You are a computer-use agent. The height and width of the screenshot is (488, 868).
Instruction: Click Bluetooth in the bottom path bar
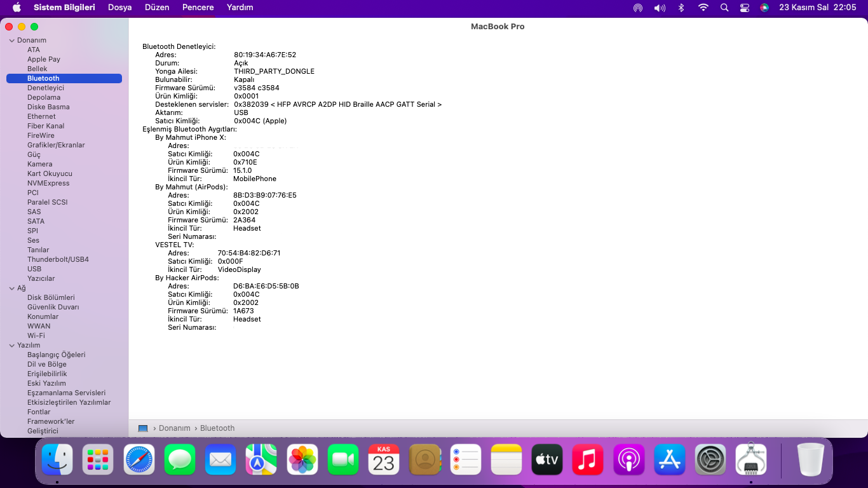(217, 428)
